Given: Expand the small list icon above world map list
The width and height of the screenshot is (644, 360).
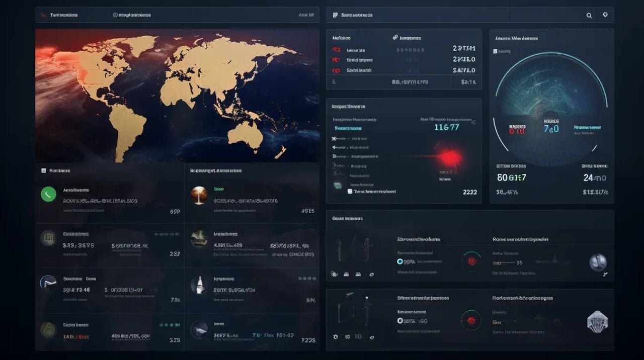Looking at the screenshot, I should click(44, 171).
